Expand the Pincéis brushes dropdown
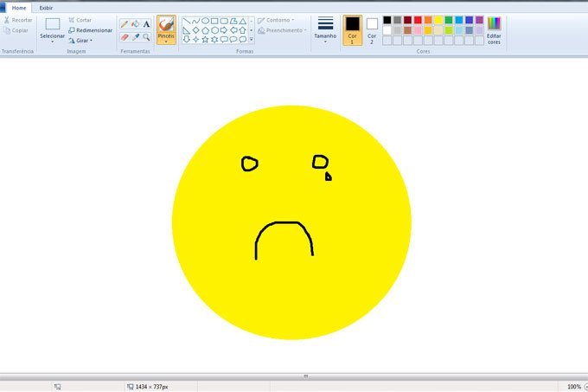The height and width of the screenshot is (392, 588). [x=166, y=41]
